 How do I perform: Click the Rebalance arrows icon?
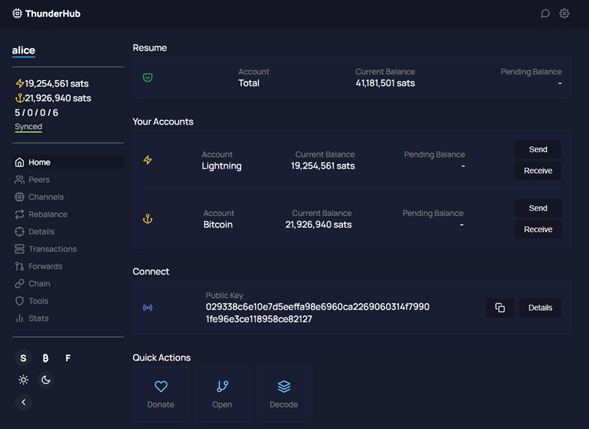point(20,214)
